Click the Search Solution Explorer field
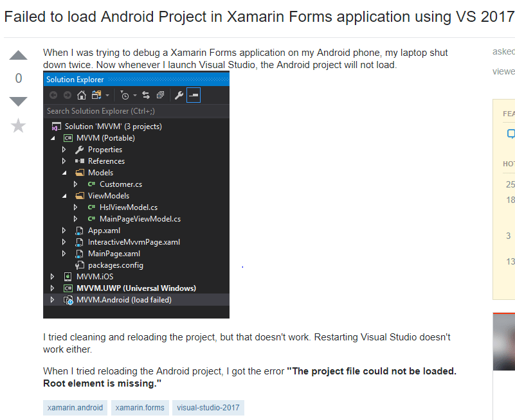Viewport: 515px width, 420px height. [136, 111]
